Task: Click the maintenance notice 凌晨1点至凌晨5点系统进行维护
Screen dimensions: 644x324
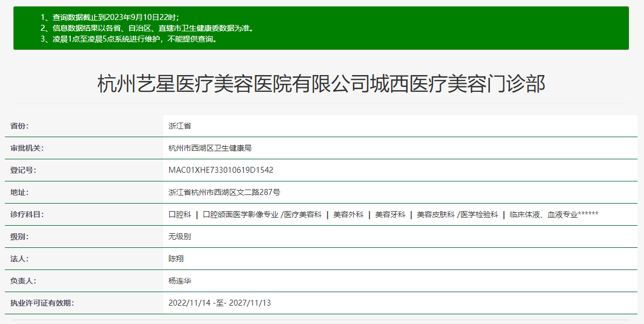Action: point(129,39)
